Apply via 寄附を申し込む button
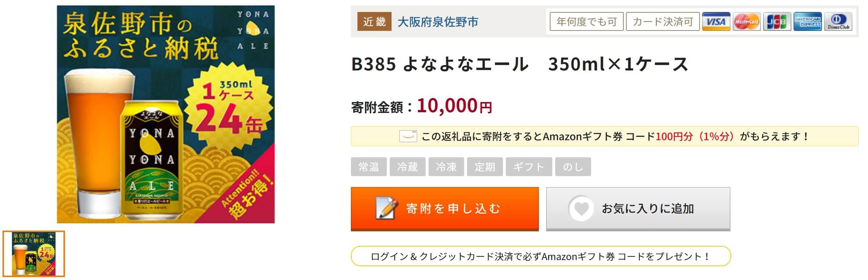Viewport: 868px width, 280px height. [x=445, y=209]
